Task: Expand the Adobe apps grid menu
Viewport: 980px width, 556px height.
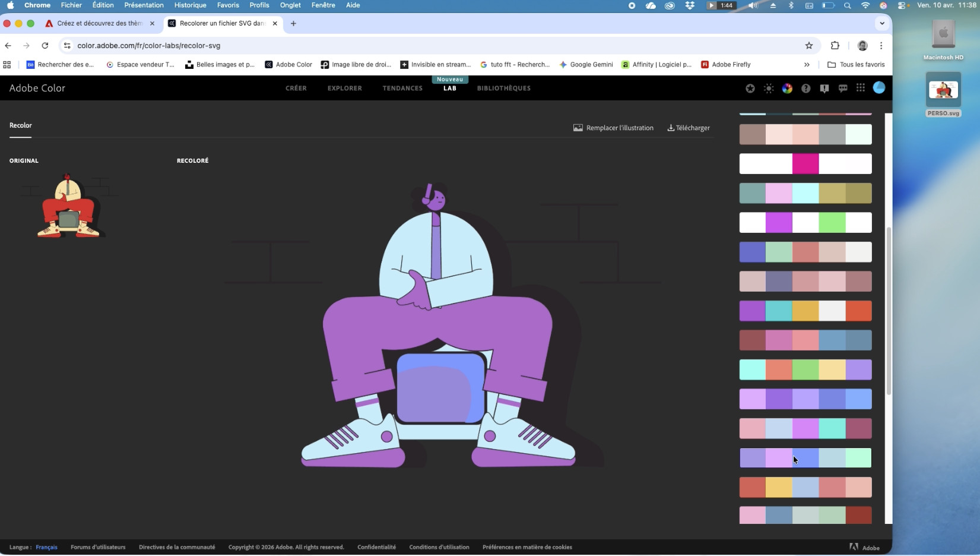Action: (x=861, y=89)
